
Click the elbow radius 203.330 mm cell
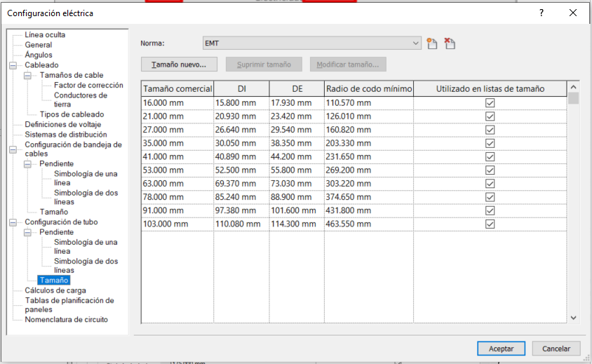pos(369,144)
